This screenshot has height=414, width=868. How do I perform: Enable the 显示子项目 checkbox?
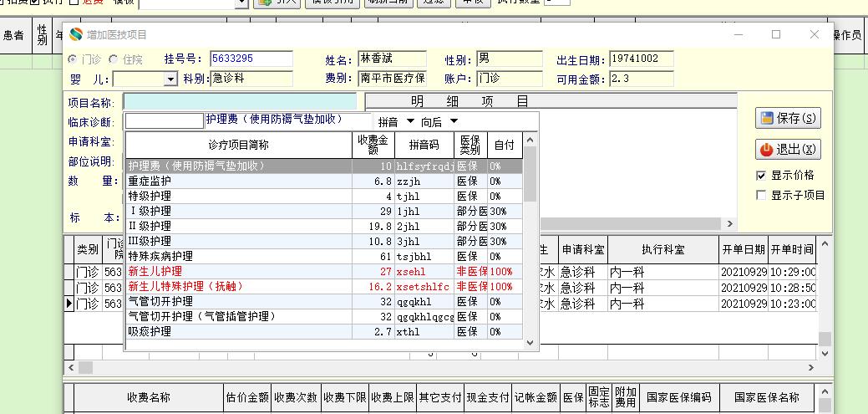tap(761, 195)
